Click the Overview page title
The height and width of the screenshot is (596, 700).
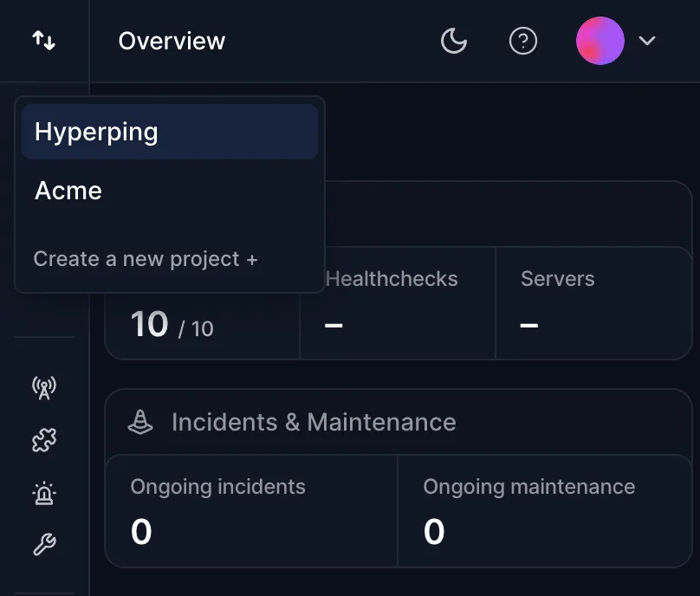(x=172, y=41)
